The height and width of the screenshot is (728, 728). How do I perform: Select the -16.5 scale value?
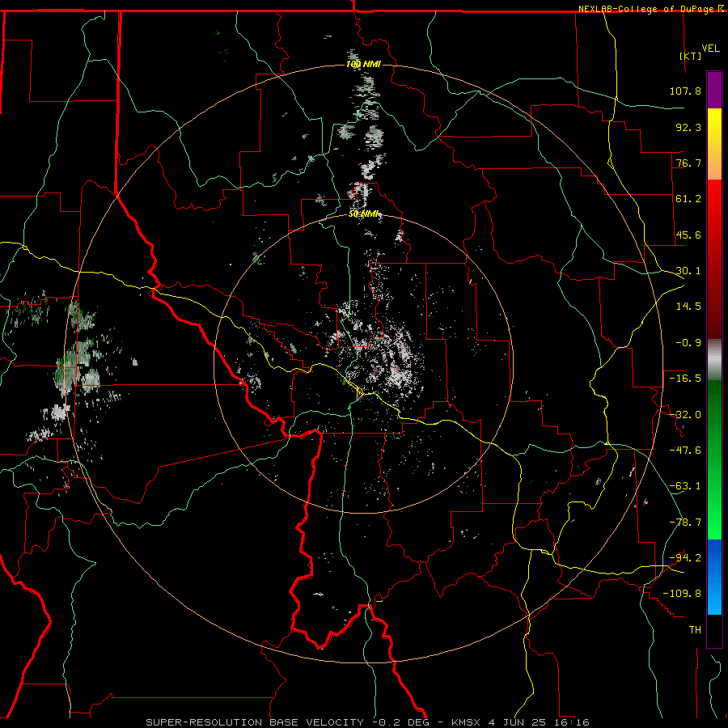[685, 378]
